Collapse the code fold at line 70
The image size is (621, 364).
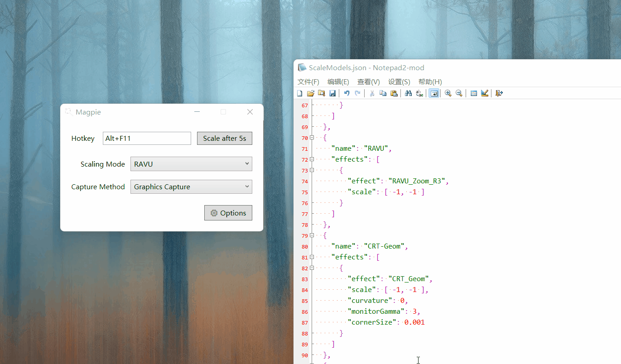(311, 138)
